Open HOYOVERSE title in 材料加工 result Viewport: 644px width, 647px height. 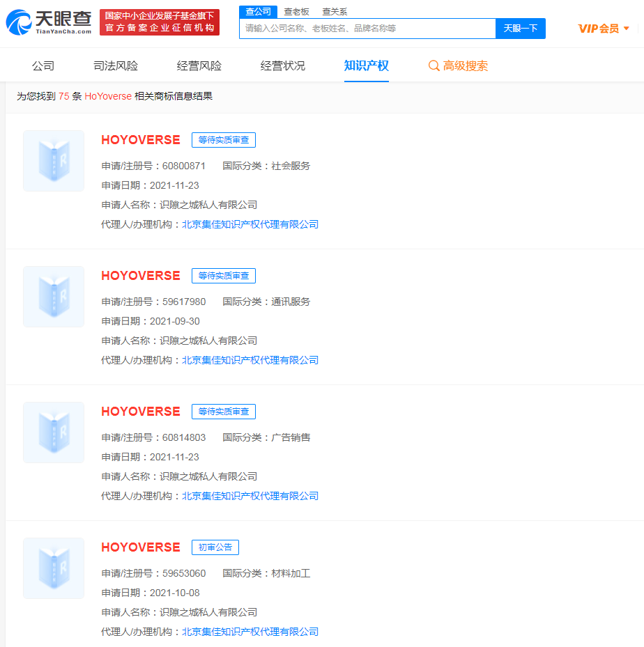pos(141,547)
